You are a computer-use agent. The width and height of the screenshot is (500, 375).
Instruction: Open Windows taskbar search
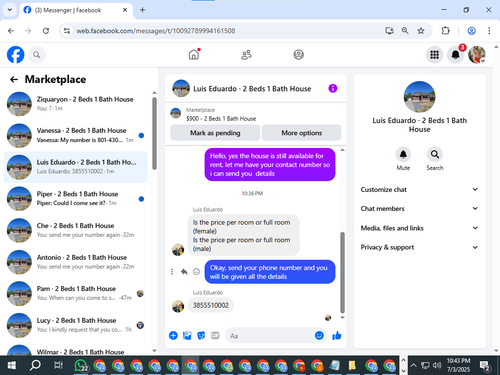pyautogui.click(x=35, y=365)
